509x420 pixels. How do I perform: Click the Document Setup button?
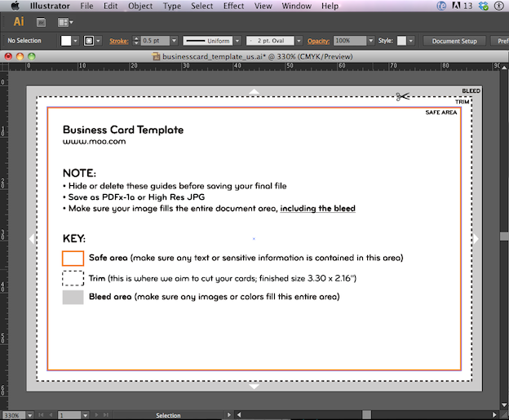(x=454, y=41)
